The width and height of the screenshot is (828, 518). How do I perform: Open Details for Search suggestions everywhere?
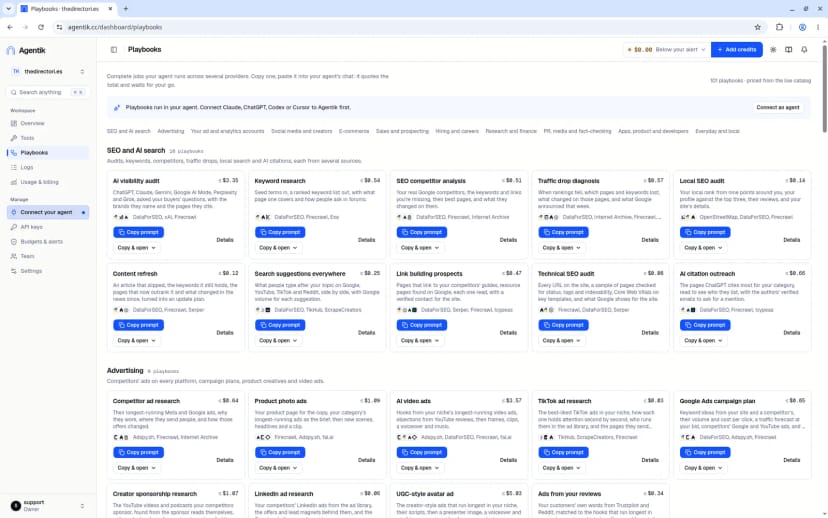point(366,333)
